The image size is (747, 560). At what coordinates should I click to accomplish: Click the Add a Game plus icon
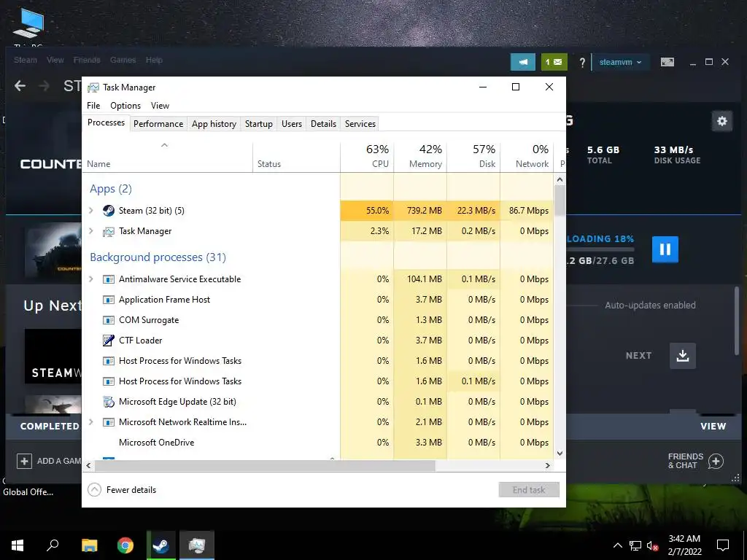pos(24,461)
